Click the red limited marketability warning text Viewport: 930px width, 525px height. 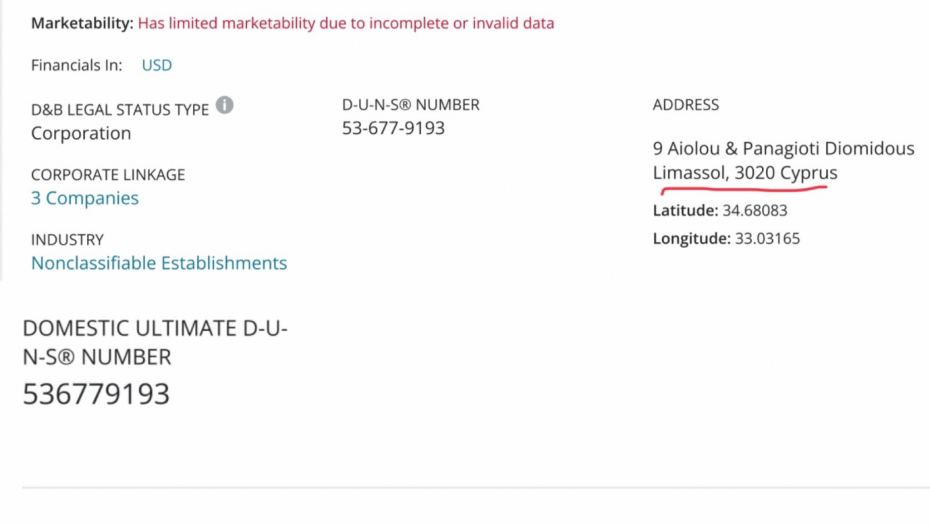click(x=346, y=23)
